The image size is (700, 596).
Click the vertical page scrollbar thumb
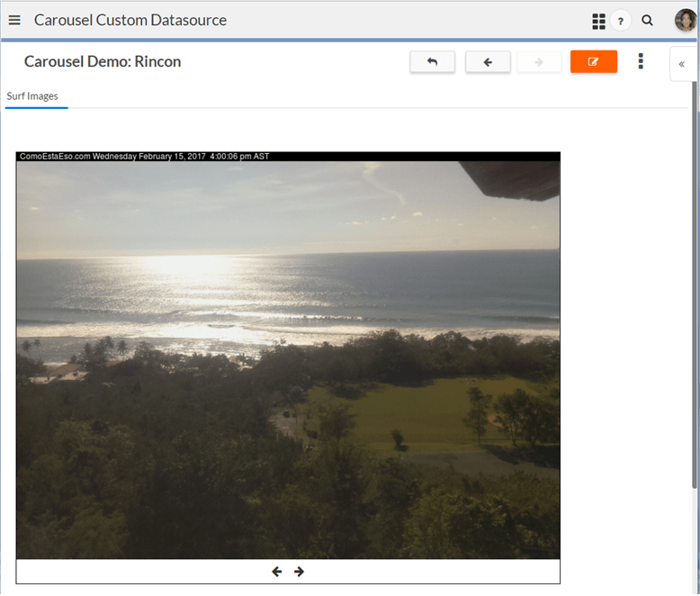(694, 270)
